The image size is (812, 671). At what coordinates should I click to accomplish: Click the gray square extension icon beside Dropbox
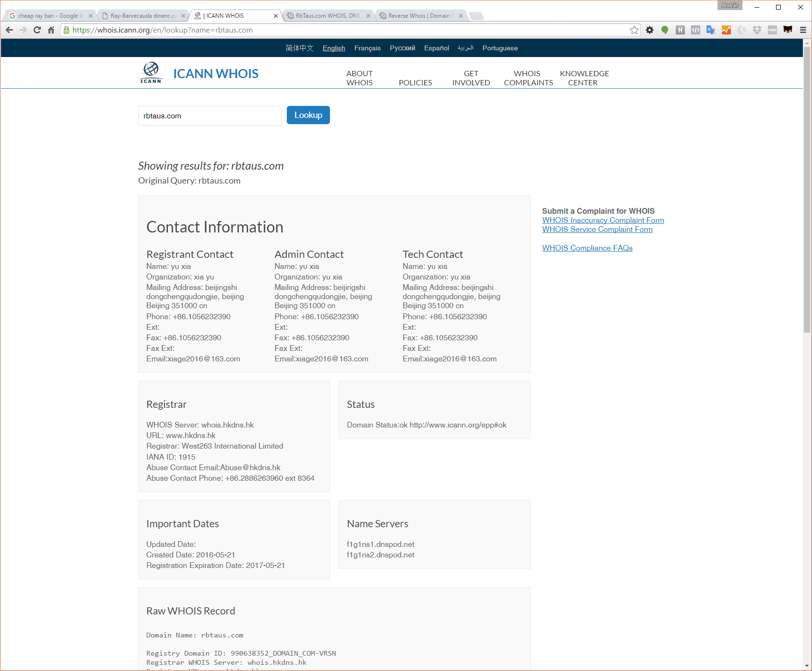point(772,30)
